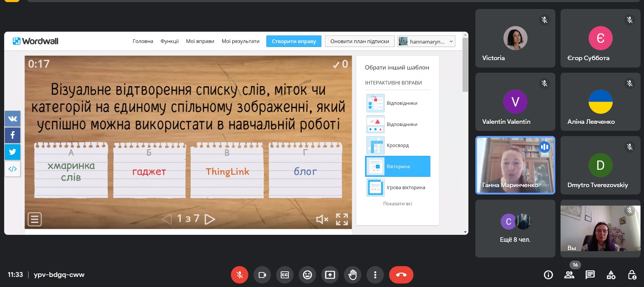The height and width of the screenshot is (287, 644).
Task: Open host controls lock icon
Action: pos(632,275)
